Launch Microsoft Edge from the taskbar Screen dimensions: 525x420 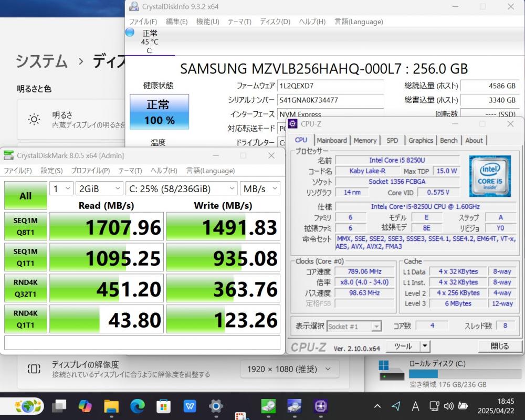pos(137,406)
